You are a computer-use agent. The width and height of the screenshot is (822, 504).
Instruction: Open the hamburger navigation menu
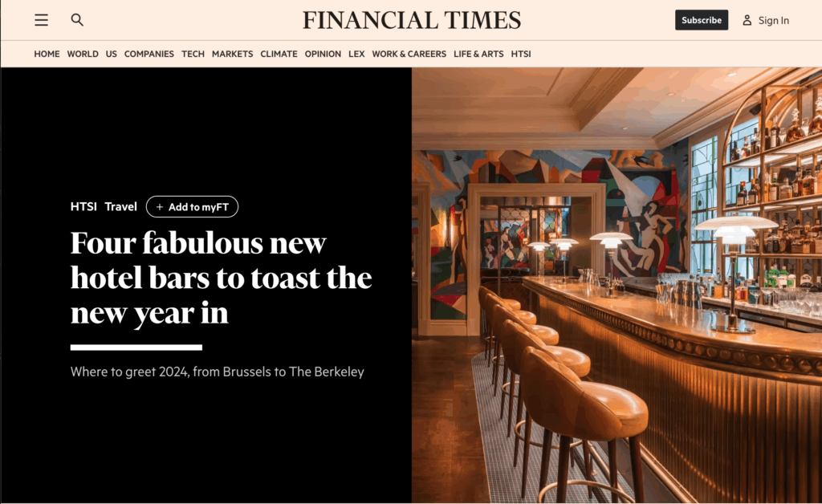(x=42, y=20)
